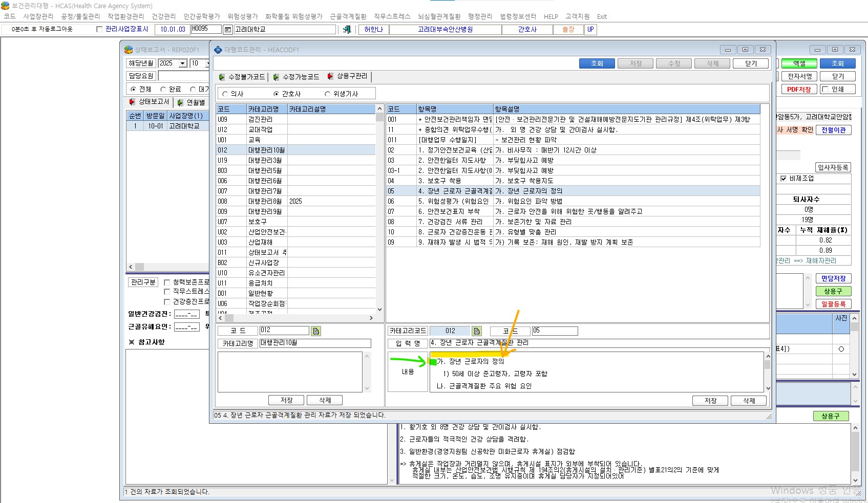Click the 입력명 text field
The width and height of the screenshot is (868, 503).
click(599, 343)
